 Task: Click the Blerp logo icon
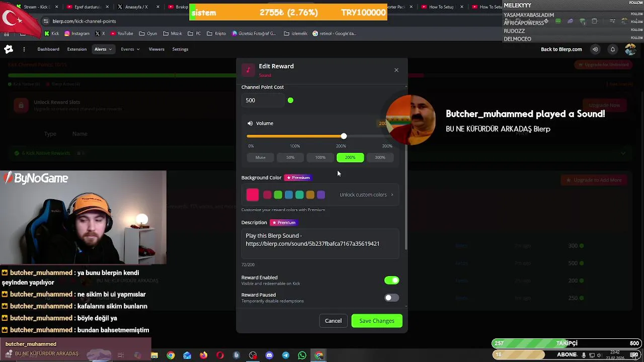click(9, 49)
